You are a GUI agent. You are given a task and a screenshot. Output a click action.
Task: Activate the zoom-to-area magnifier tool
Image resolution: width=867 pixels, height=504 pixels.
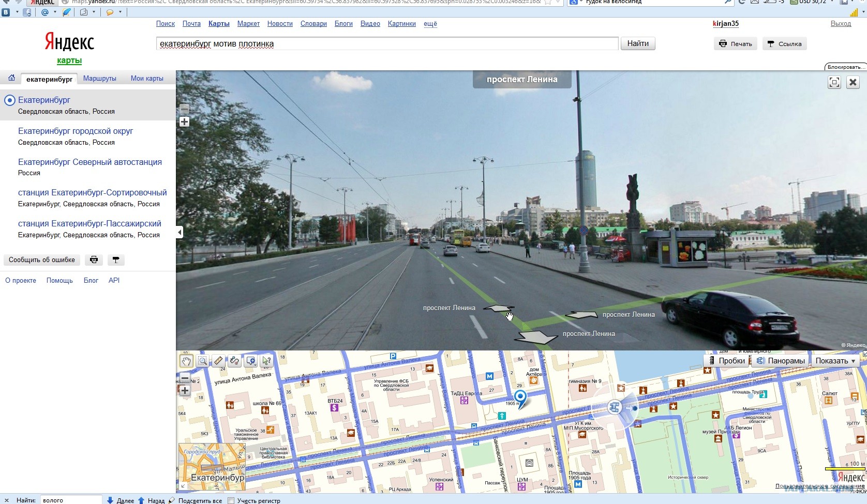pyautogui.click(x=202, y=361)
